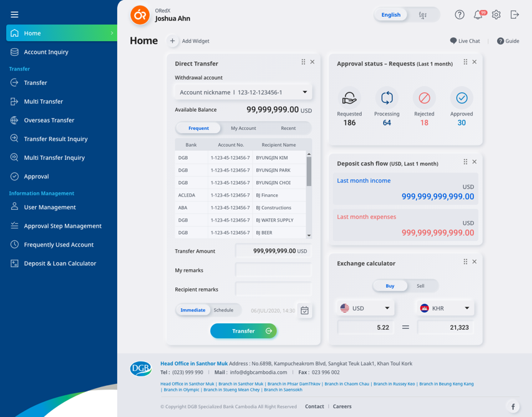Select Sell in Exchange calculator
The height and width of the screenshot is (417, 532).
[x=420, y=286]
